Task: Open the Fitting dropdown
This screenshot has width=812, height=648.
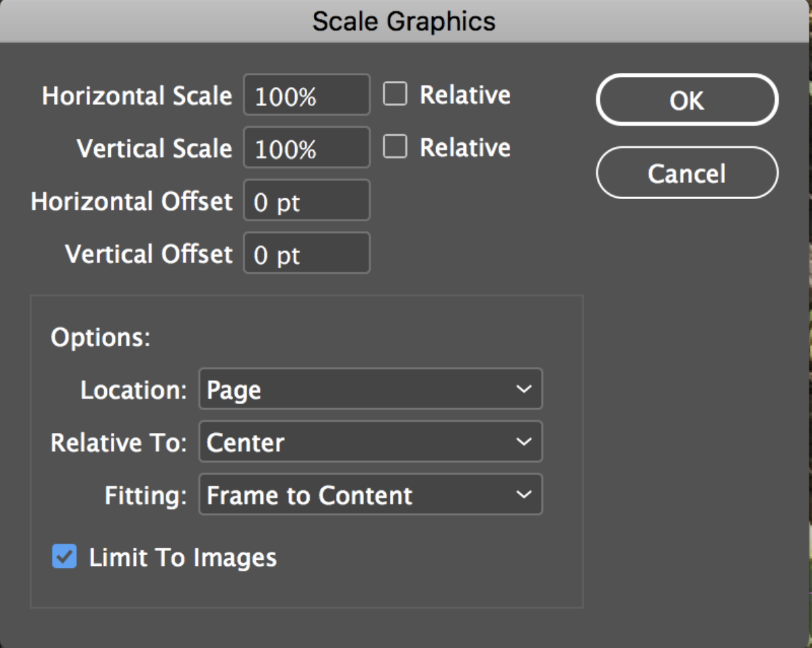Action: 370,494
